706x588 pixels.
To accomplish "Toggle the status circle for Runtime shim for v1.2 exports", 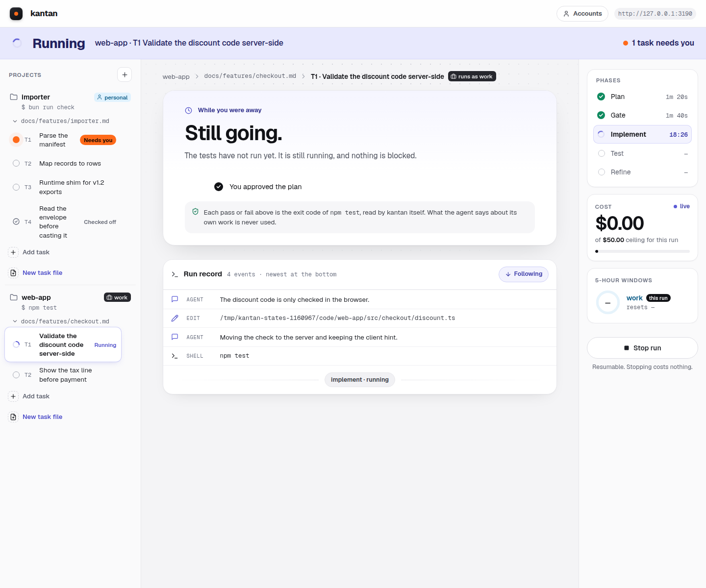I will [16, 187].
